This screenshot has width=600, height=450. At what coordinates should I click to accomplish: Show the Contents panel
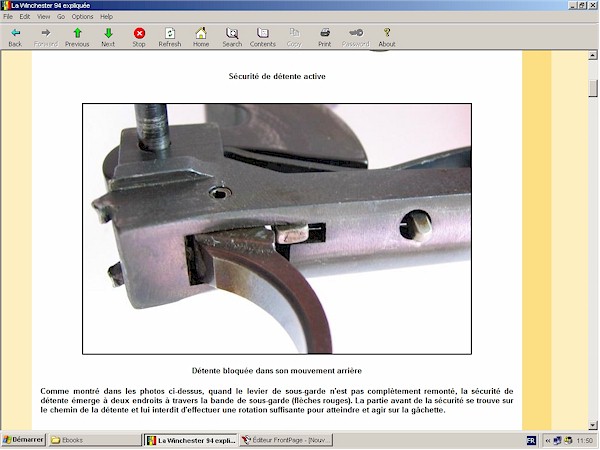pos(263,37)
